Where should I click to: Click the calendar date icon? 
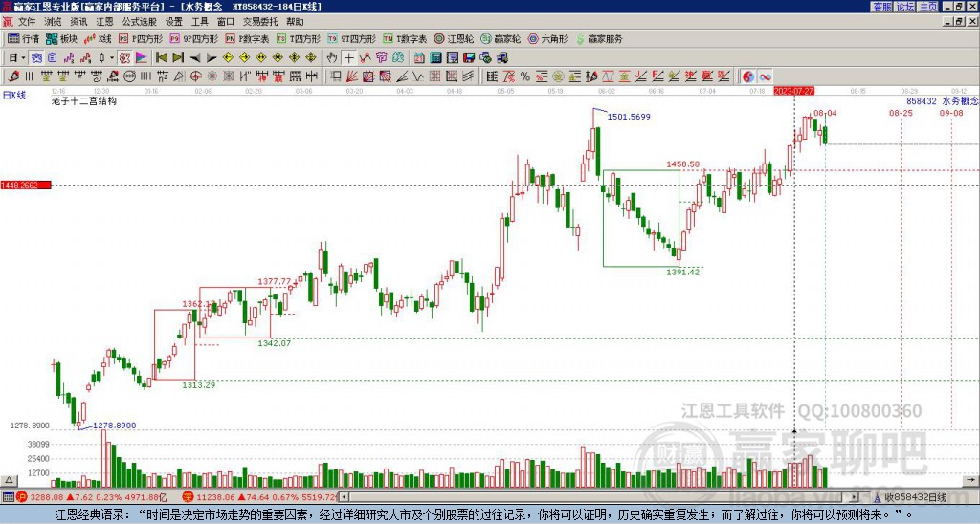point(419,58)
